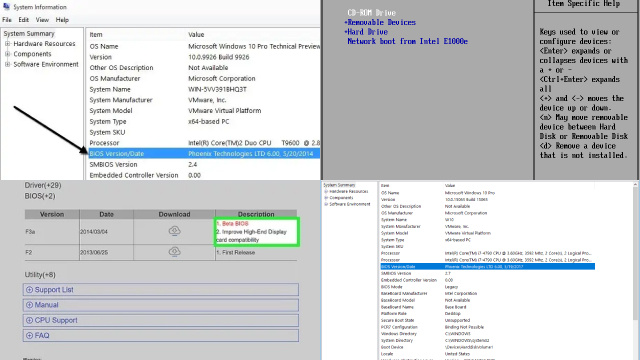Image resolution: width=640 pixels, height=360 pixels.
Task: Click the Date column header of BIOS table
Action: click(106, 214)
